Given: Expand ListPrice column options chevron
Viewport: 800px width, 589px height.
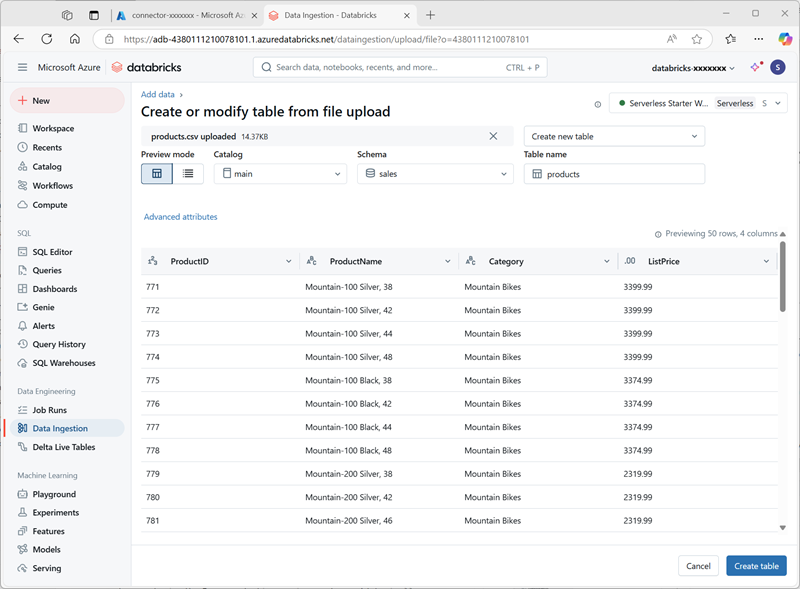Looking at the screenshot, I should [766, 261].
